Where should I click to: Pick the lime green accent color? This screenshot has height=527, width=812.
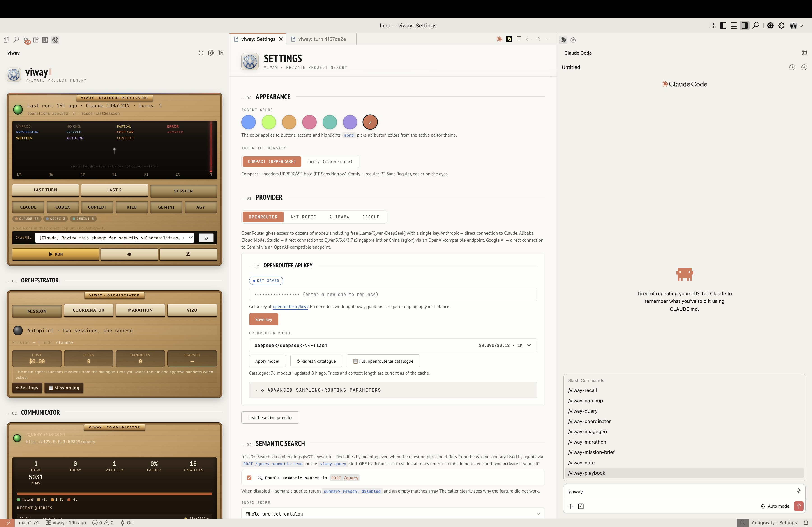click(x=269, y=122)
